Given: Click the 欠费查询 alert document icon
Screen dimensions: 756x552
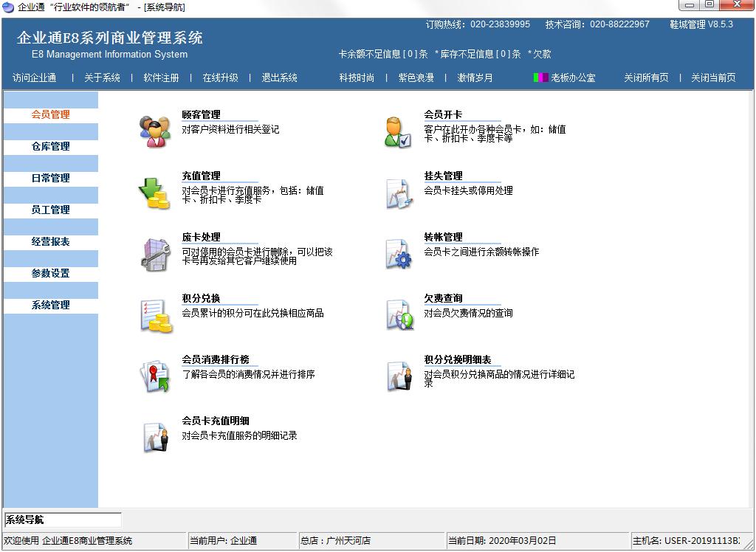Looking at the screenshot, I should coord(399,315).
